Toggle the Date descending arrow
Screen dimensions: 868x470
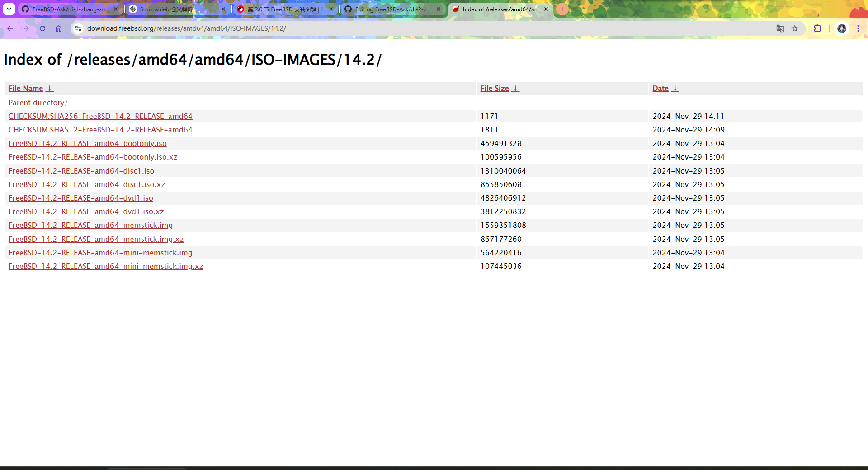pyautogui.click(x=675, y=89)
